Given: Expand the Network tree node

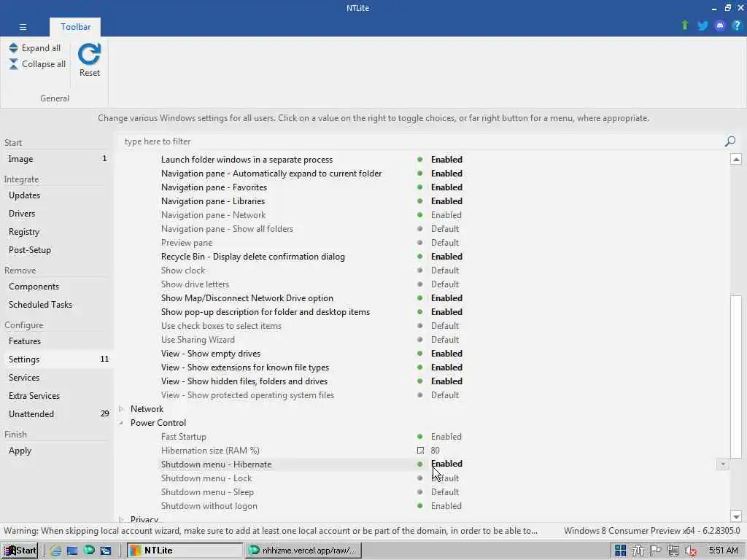Looking at the screenshot, I should [121, 408].
